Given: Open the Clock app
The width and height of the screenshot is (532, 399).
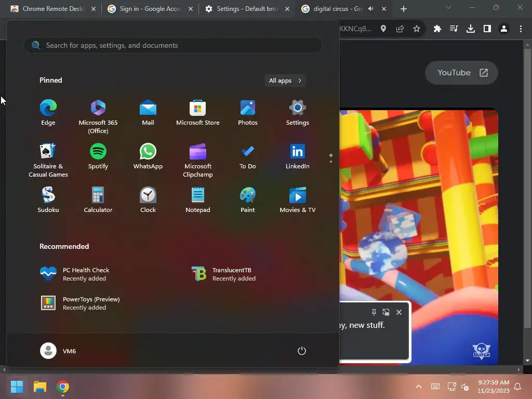Looking at the screenshot, I should coord(148,200).
